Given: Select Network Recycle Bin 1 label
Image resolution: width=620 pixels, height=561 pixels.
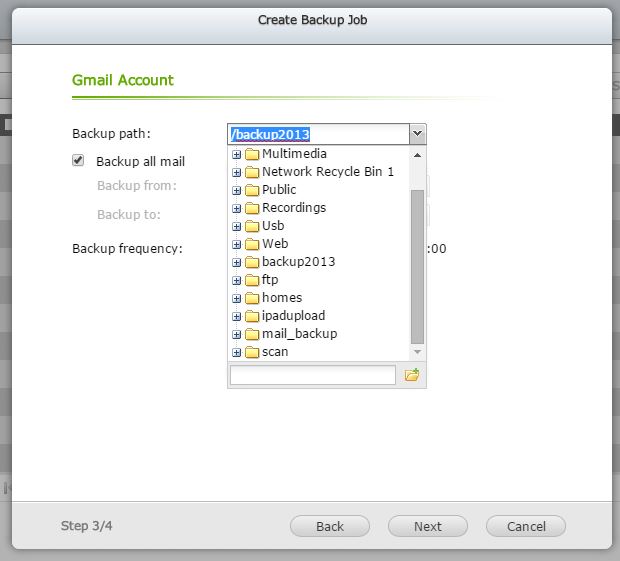Looking at the screenshot, I should pyautogui.click(x=328, y=172).
